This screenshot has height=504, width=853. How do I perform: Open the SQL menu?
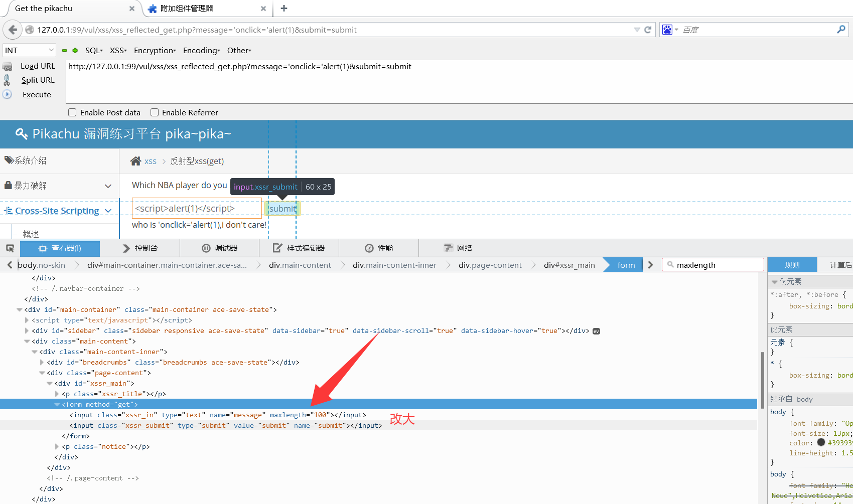[94, 50]
